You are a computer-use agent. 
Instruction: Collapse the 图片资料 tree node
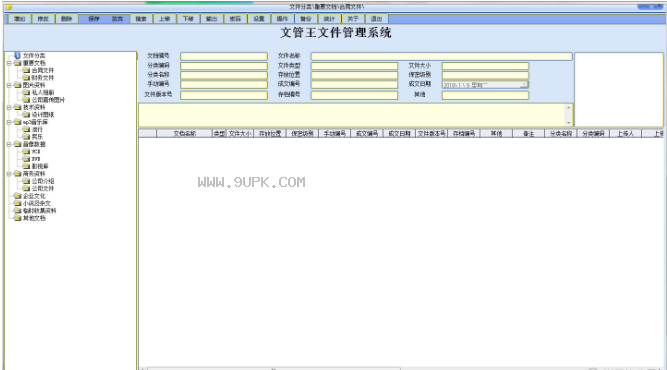pos(9,85)
